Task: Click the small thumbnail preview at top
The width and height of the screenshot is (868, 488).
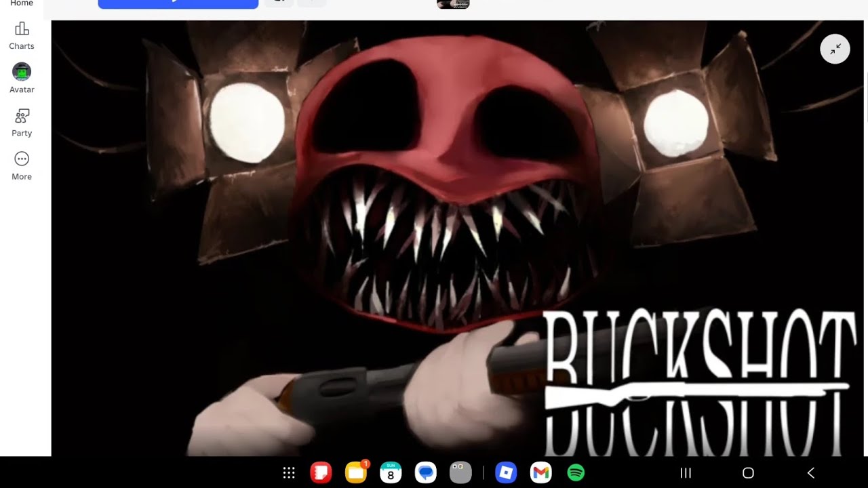Action: tap(453, 4)
